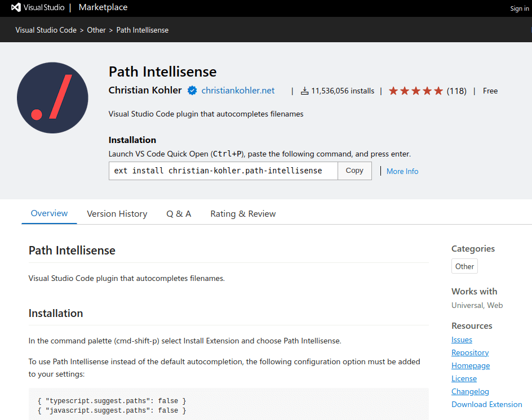Click the (118) ratings count

point(456,91)
